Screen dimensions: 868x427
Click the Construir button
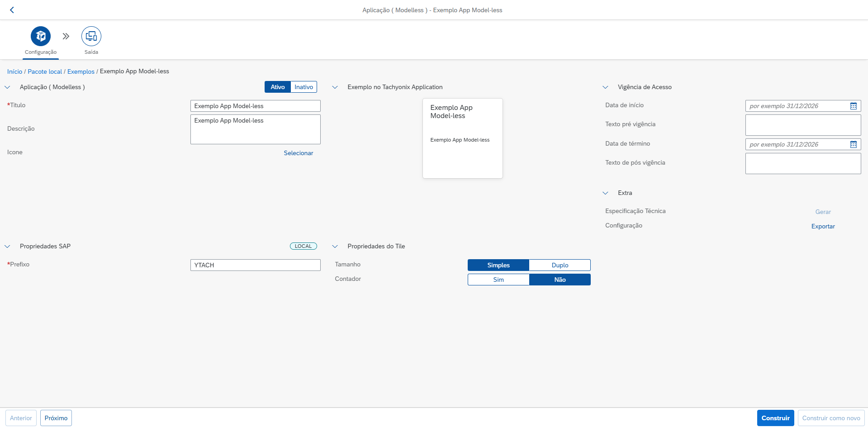point(776,418)
